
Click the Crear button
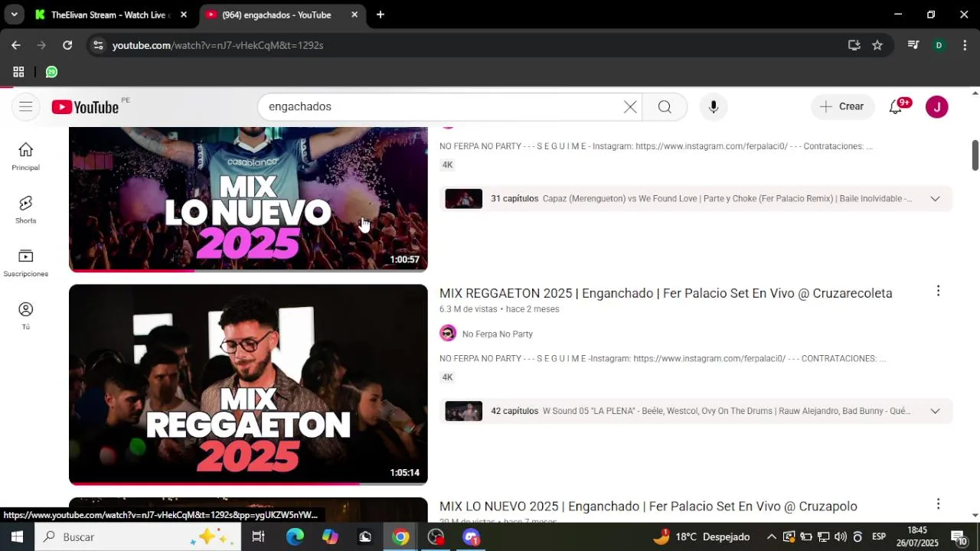842,107
